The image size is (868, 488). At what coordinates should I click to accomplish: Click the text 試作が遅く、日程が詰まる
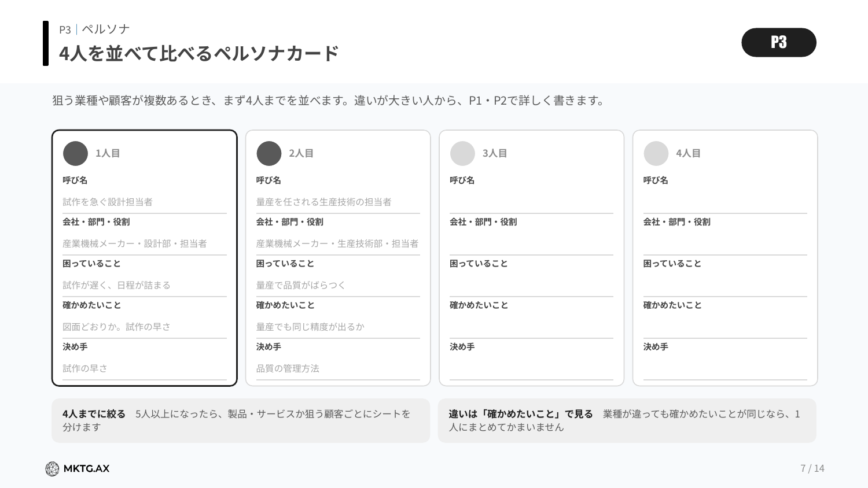tap(116, 285)
